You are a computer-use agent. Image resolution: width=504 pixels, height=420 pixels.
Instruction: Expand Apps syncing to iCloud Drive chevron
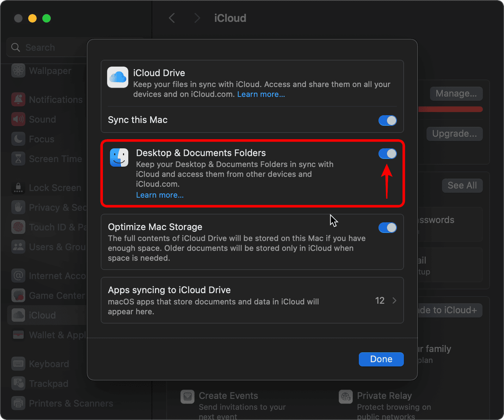[x=394, y=301]
